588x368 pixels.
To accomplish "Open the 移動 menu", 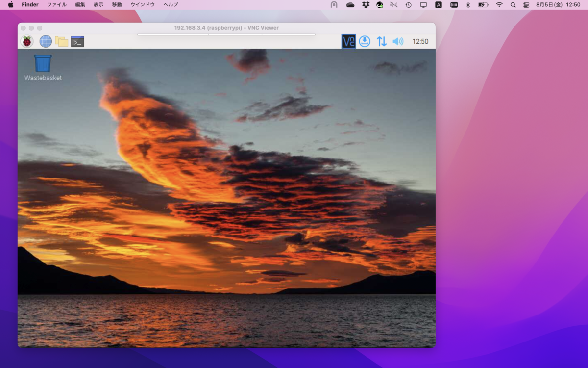I will pyautogui.click(x=117, y=5).
